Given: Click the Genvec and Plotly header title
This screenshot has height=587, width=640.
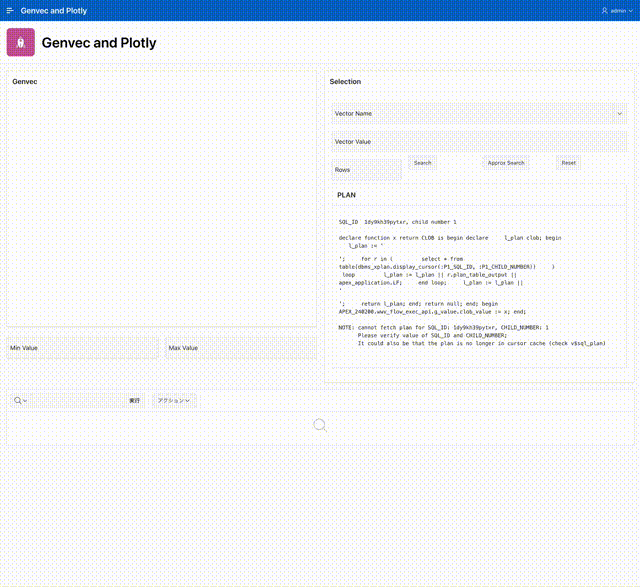Looking at the screenshot, I should [54, 11].
